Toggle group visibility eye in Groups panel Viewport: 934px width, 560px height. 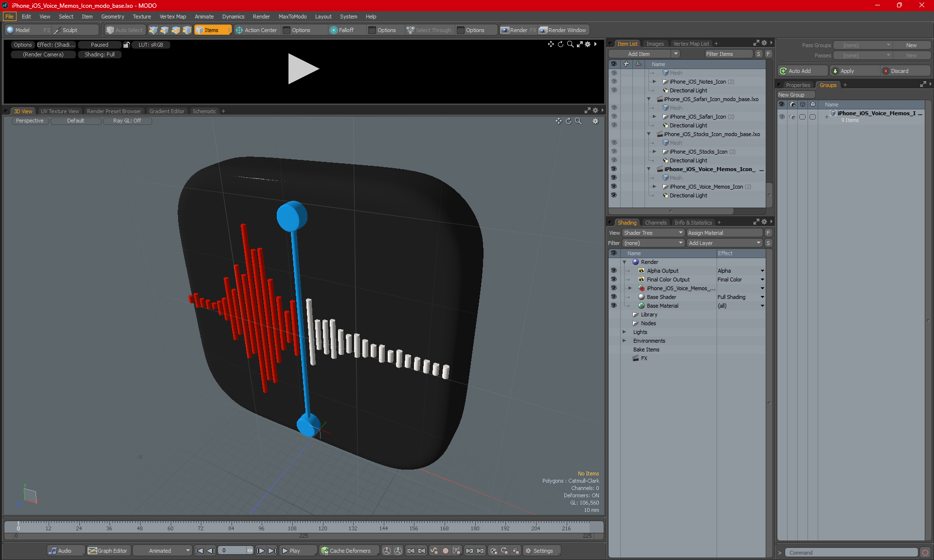782,117
